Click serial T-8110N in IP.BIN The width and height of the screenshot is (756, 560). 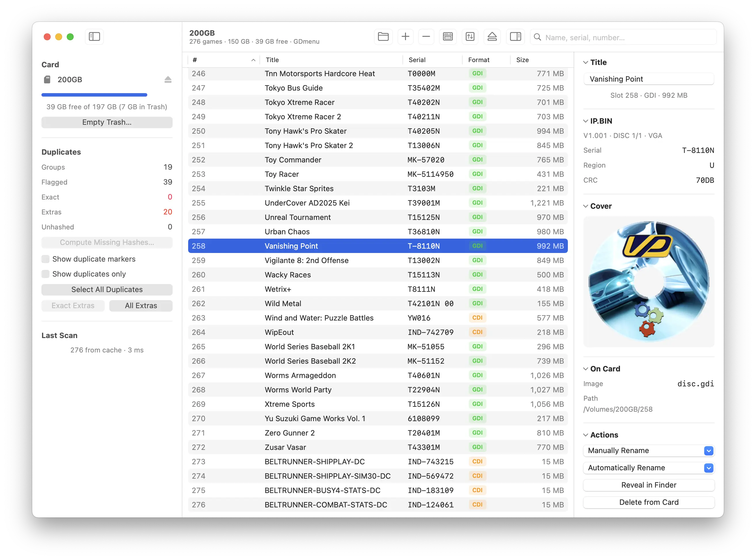pos(698,151)
